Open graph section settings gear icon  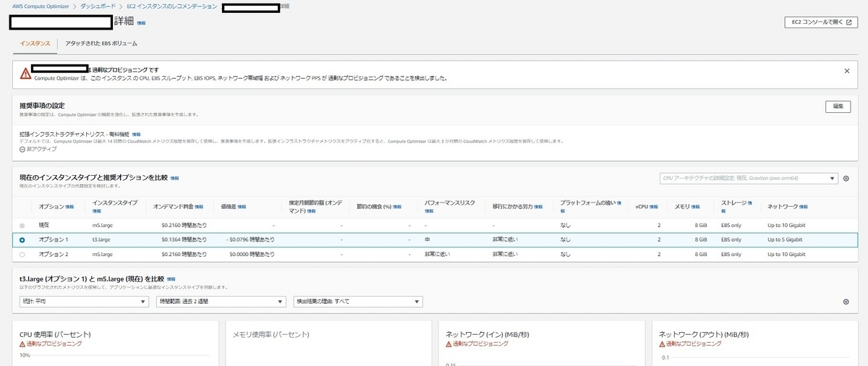(846, 302)
